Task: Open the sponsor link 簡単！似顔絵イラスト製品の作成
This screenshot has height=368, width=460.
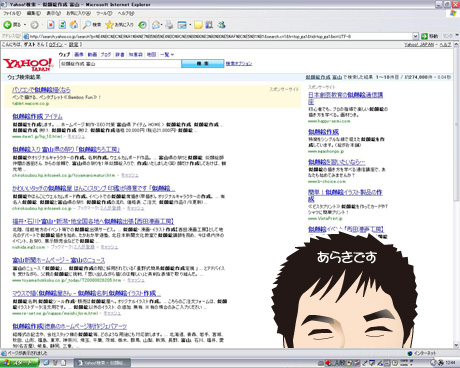Action: [345, 195]
